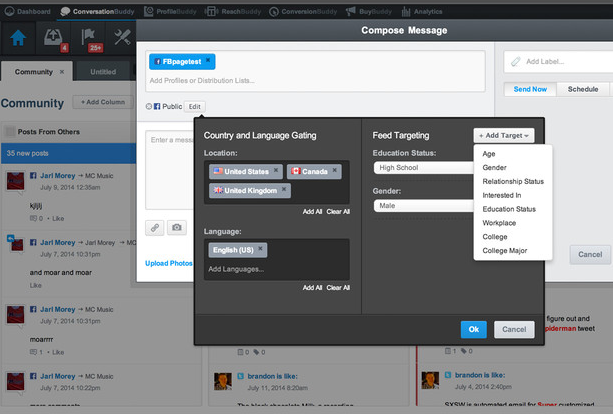Click Add Profiles or Distribution Lists field
613x414 pixels.
[315, 81]
